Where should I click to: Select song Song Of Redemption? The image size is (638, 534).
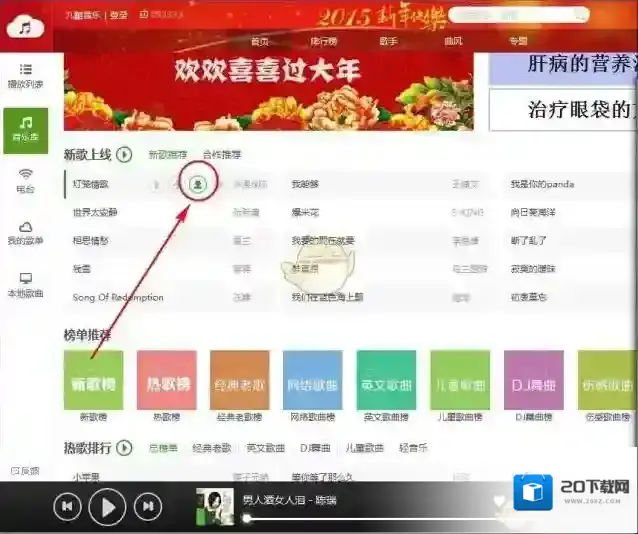coord(118,298)
